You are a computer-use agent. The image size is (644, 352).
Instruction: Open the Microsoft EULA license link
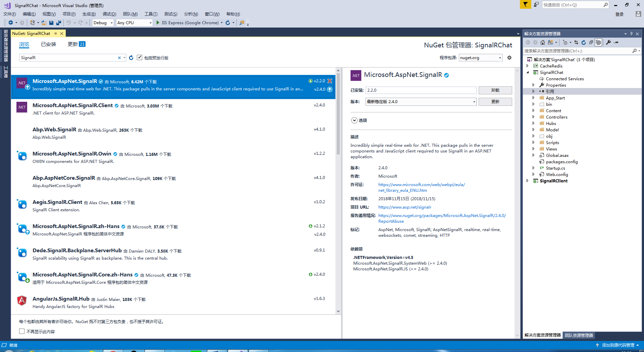(x=422, y=187)
